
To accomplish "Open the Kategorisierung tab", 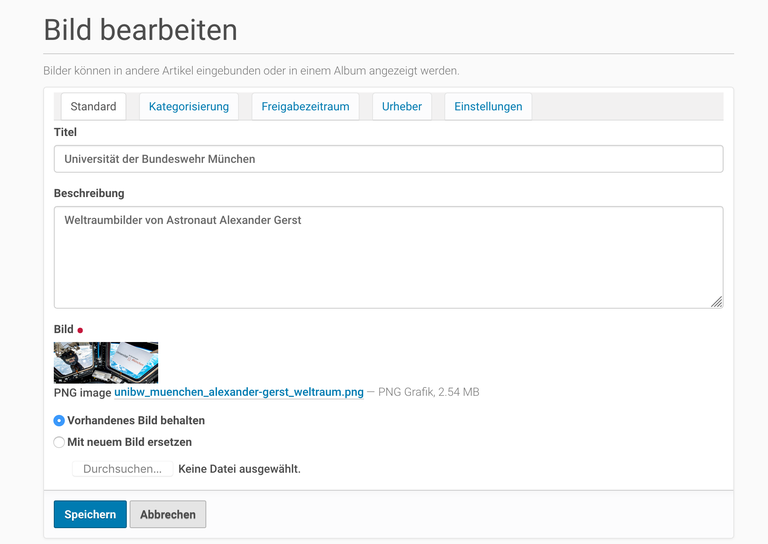I will pos(189,106).
